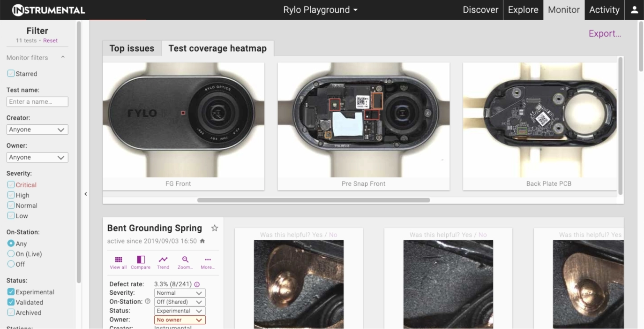Open the Activity page
Viewport: 644px width, 329px height.
pos(604,10)
